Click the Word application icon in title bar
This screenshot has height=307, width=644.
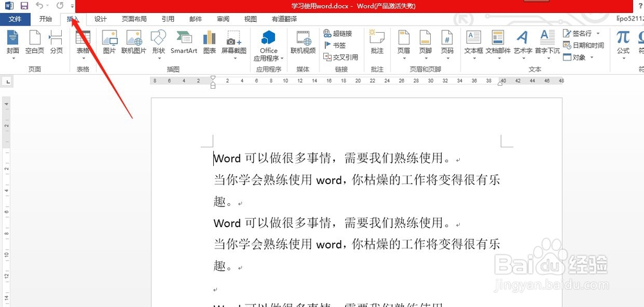click(9, 6)
